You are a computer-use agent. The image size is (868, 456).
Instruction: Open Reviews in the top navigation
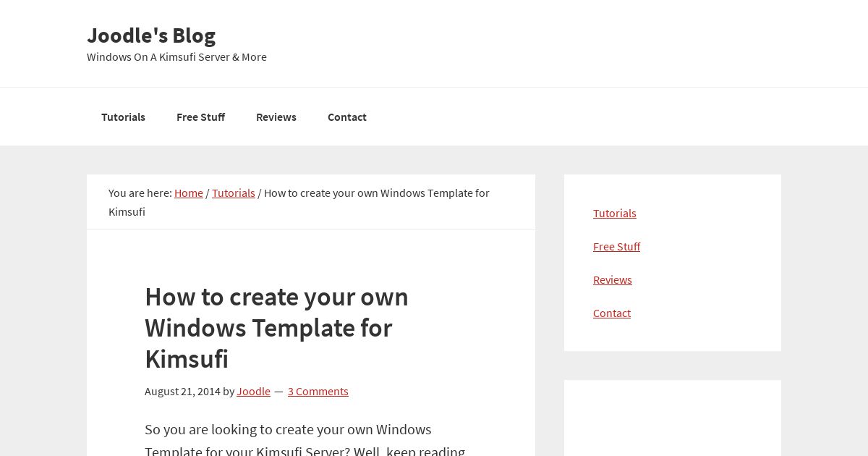(x=276, y=117)
